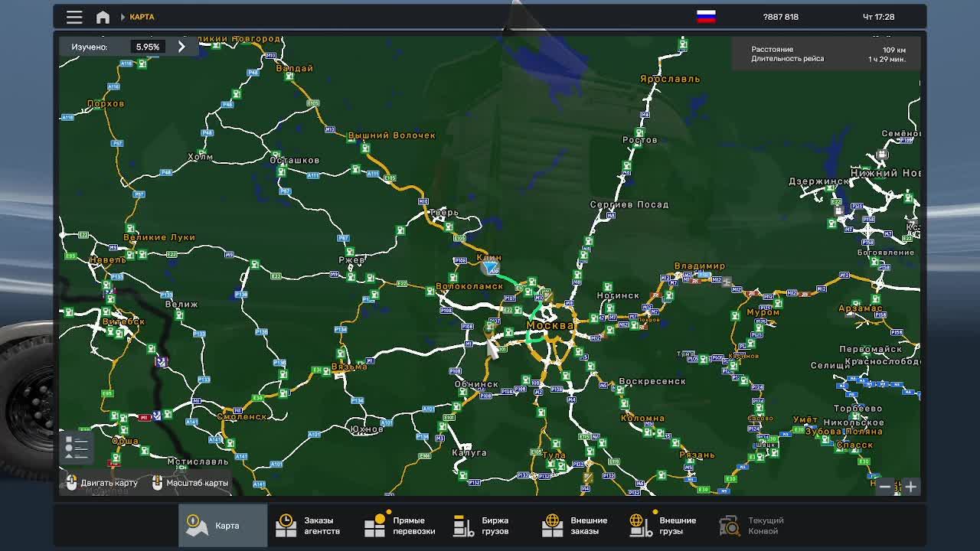Click the Москва city label
The width and height of the screenshot is (980, 551).
coord(550,325)
